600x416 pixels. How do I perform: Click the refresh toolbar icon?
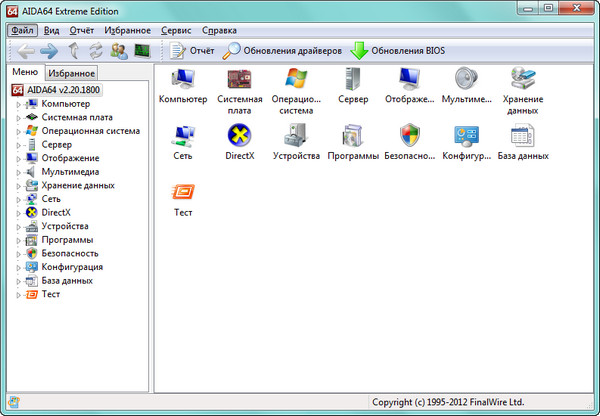[x=97, y=51]
